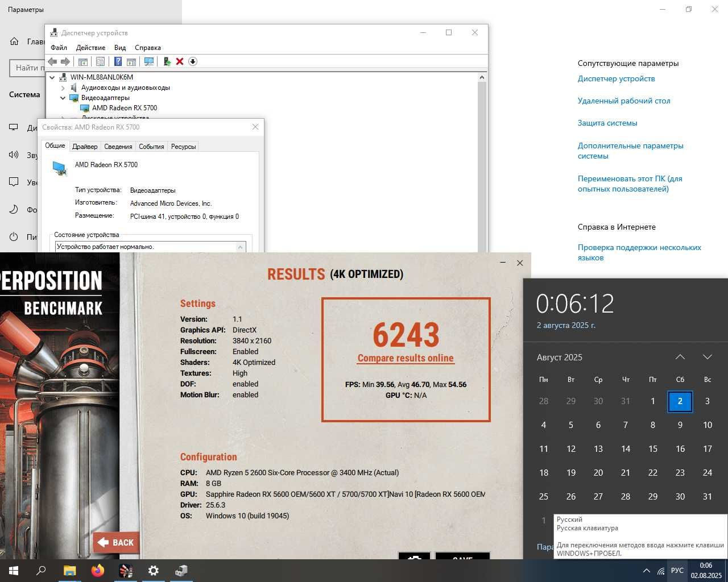Open Удаленный рабочий стол link
This screenshot has height=582, width=728.
pyautogui.click(x=624, y=101)
